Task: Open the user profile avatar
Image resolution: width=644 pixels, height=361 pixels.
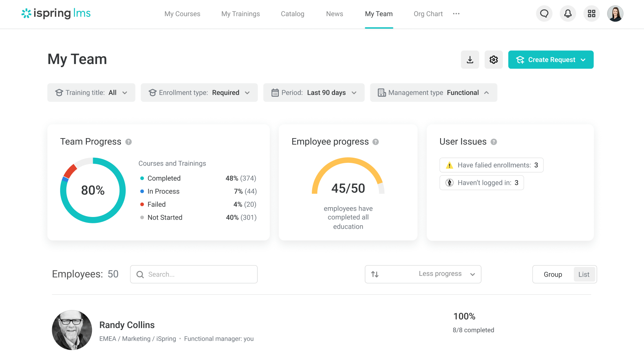Action: coord(615,14)
